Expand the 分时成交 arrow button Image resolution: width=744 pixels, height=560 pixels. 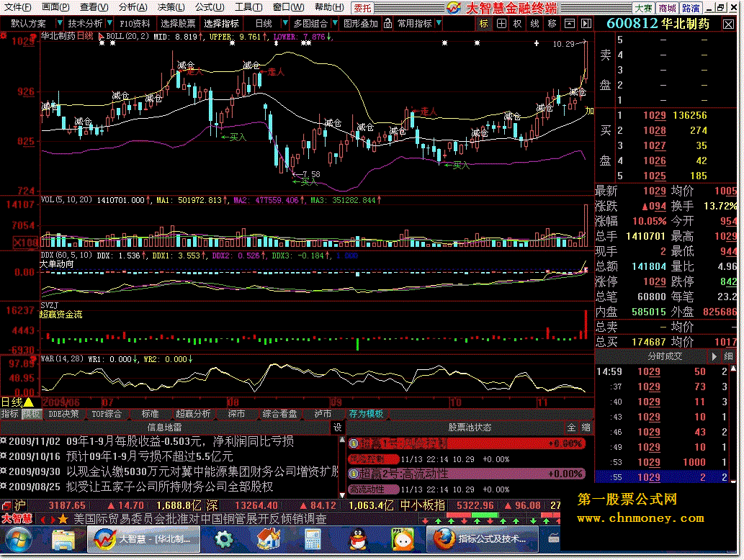714,356
